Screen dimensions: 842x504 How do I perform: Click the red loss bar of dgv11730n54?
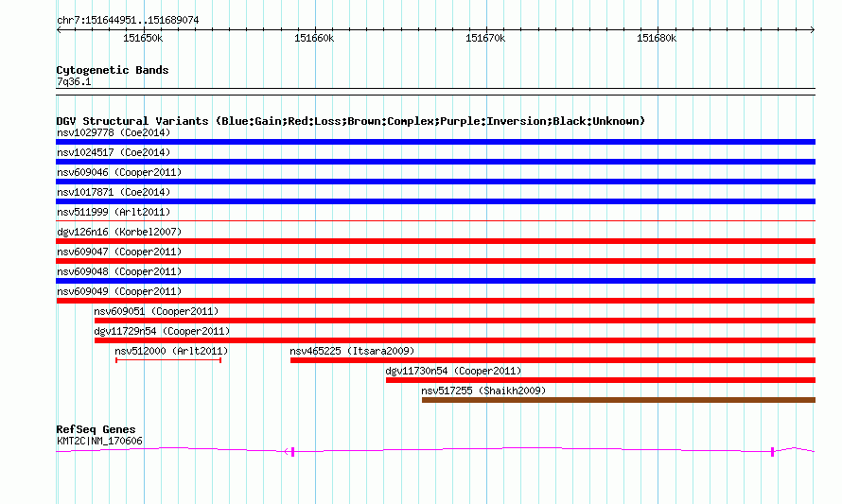[601, 380]
